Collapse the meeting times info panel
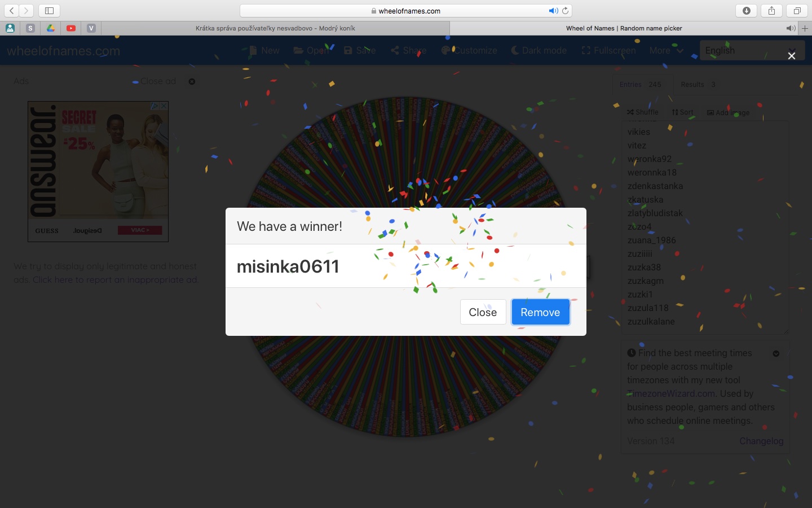The image size is (812, 508). coord(776,353)
